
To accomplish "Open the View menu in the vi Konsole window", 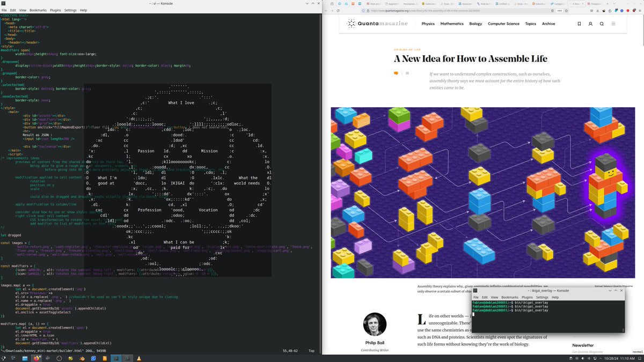I will pos(23,10).
